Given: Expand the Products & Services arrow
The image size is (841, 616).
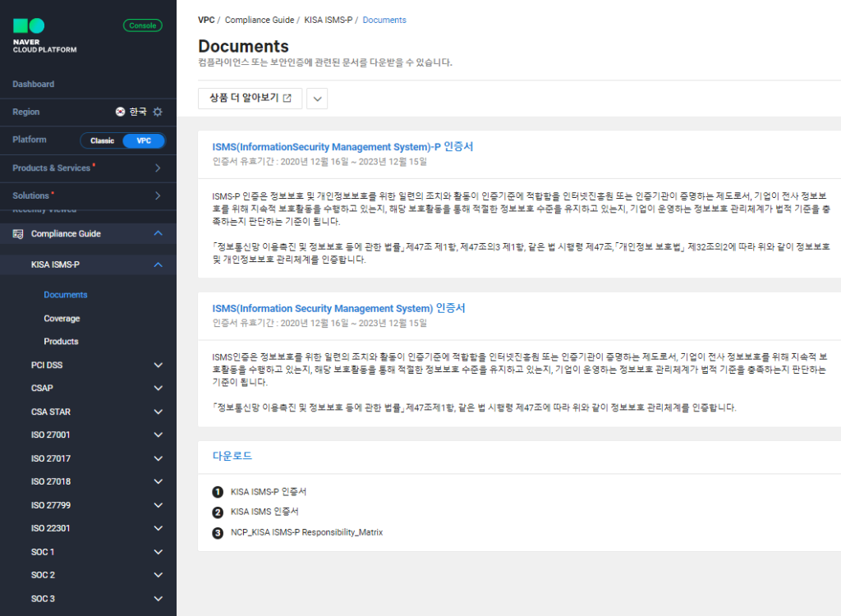Looking at the screenshot, I should (158, 168).
